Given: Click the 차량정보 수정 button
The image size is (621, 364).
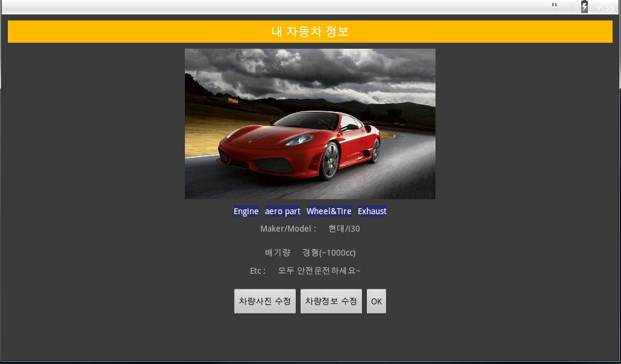Looking at the screenshot, I should pyautogui.click(x=331, y=301).
